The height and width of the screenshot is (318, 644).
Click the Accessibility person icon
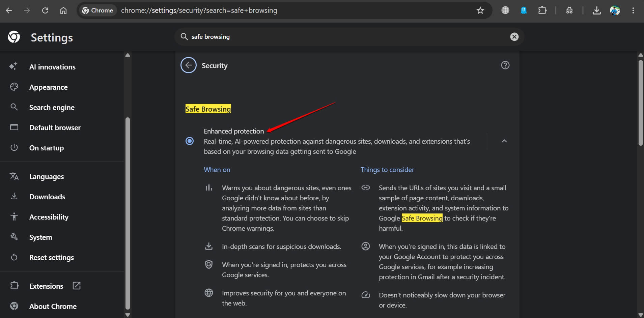point(14,216)
